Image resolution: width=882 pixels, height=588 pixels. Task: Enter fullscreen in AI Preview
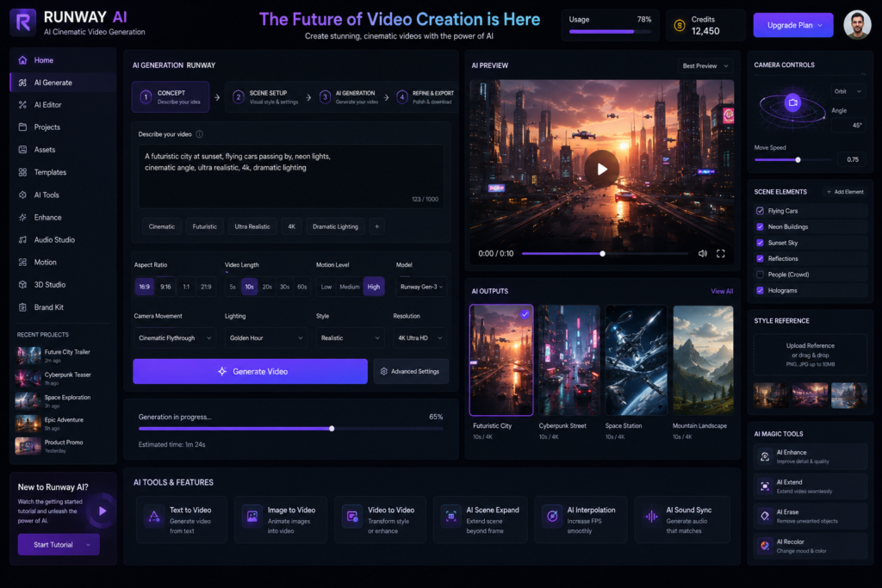(x=721, y=253)
